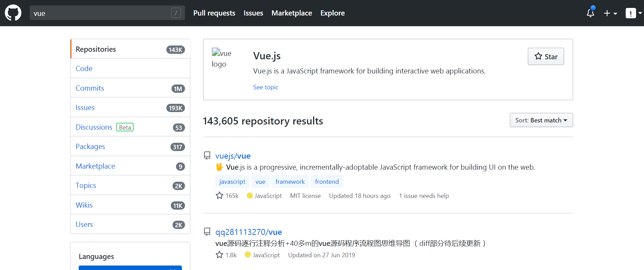The image size is (644, 270).
Task: Click the javascript topic tag
Action: coord(232,182)
